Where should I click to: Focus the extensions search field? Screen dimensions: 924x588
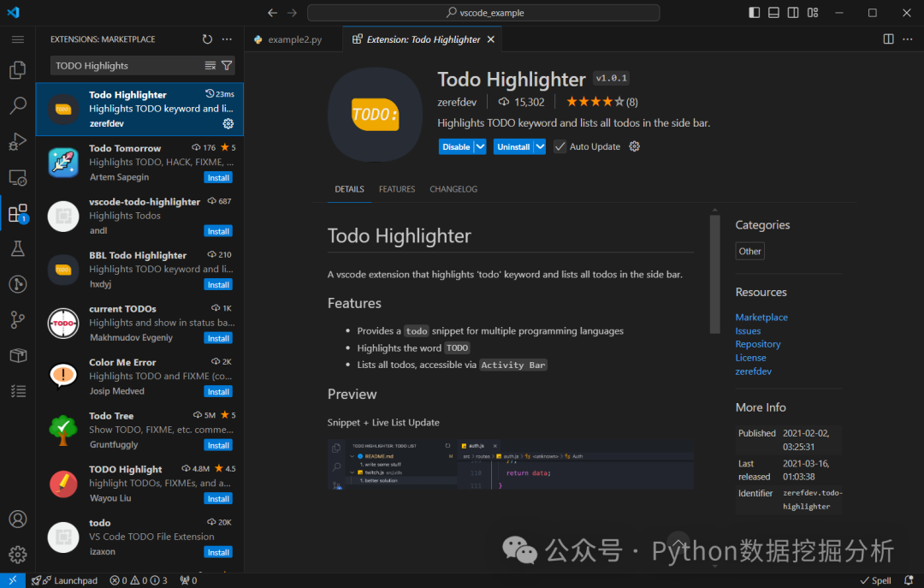[127, 65]
